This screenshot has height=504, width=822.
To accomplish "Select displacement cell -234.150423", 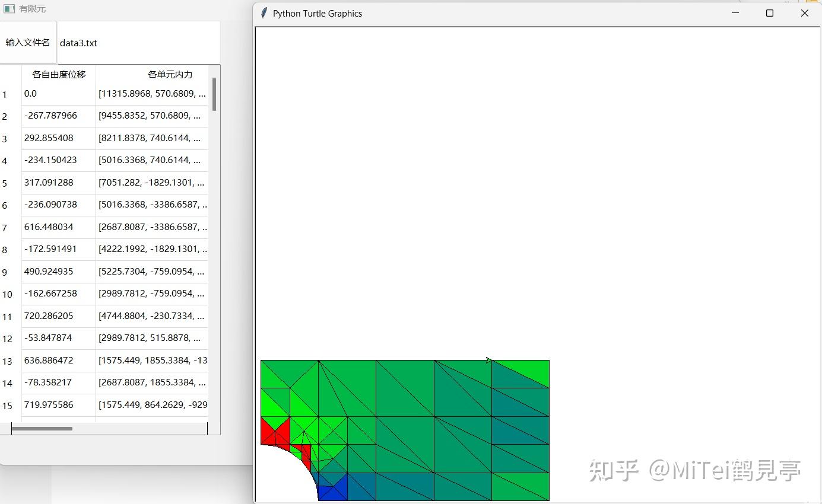I will 59,160.
